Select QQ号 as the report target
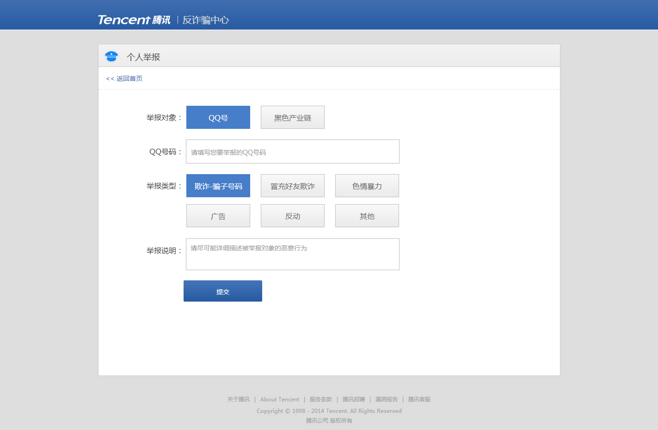658x430 pixels. 218,117
